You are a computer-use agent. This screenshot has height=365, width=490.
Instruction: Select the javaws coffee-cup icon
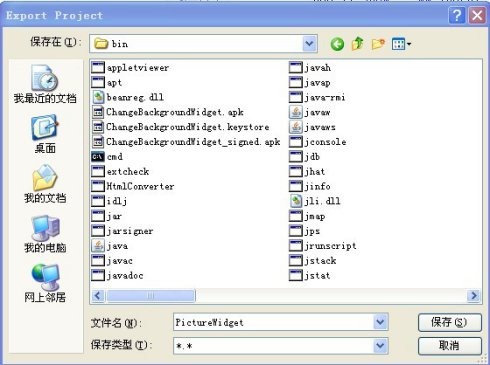pyautogui.click(x=296, y=127)
